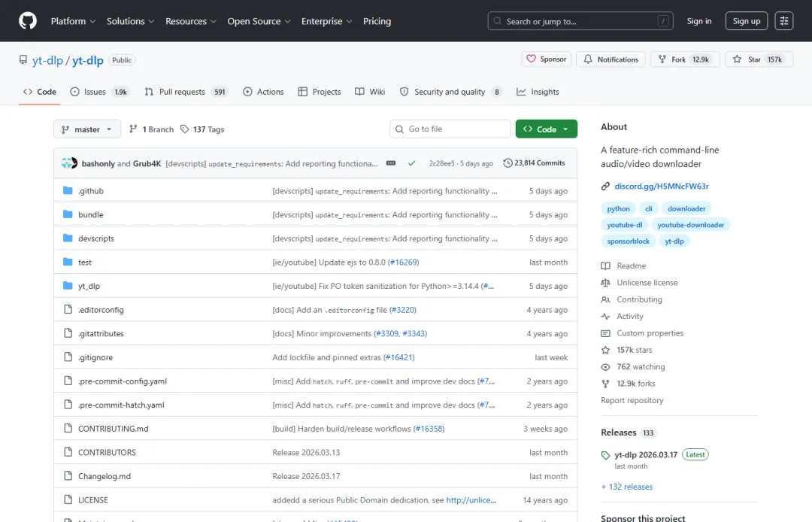The height and width of the screenshot is (522, 812).
Task: Open the Security and quality tab
Action: click(450, 92)
